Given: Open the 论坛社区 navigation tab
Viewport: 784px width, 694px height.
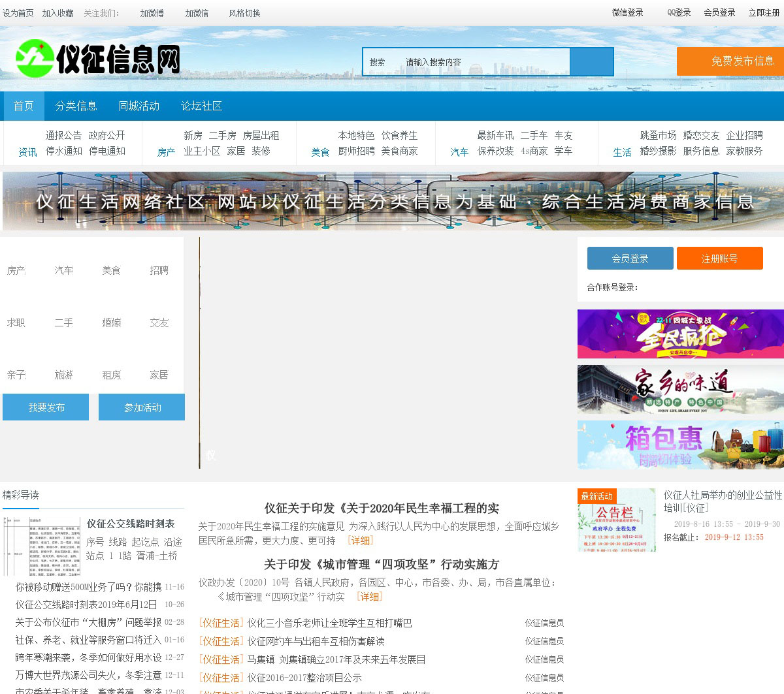Looking at the screenshot, I should 201,106.
